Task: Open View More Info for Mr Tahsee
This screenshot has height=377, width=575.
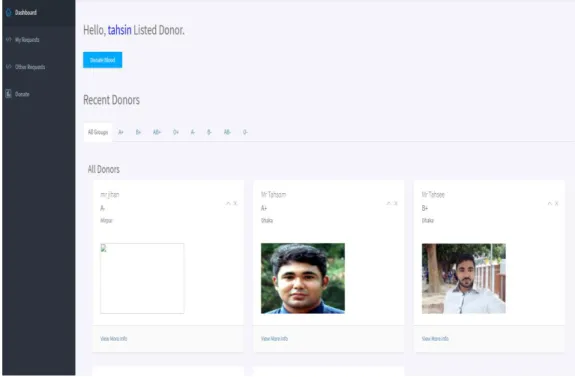Action: 435,338
